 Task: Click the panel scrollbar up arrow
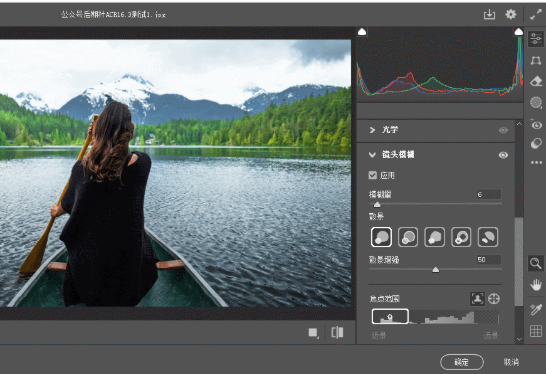click(x=519, y=124)
